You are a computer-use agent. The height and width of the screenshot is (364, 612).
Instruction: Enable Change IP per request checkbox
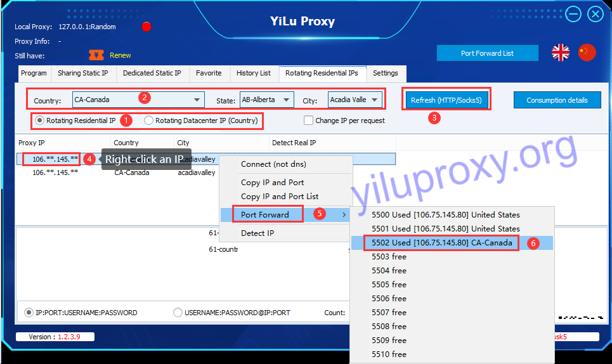pos(308,120)
